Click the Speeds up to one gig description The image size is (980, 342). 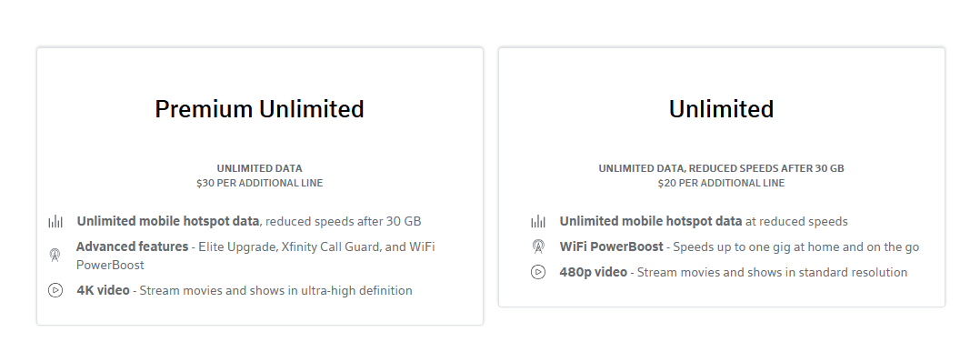click(x=795, y=247)
